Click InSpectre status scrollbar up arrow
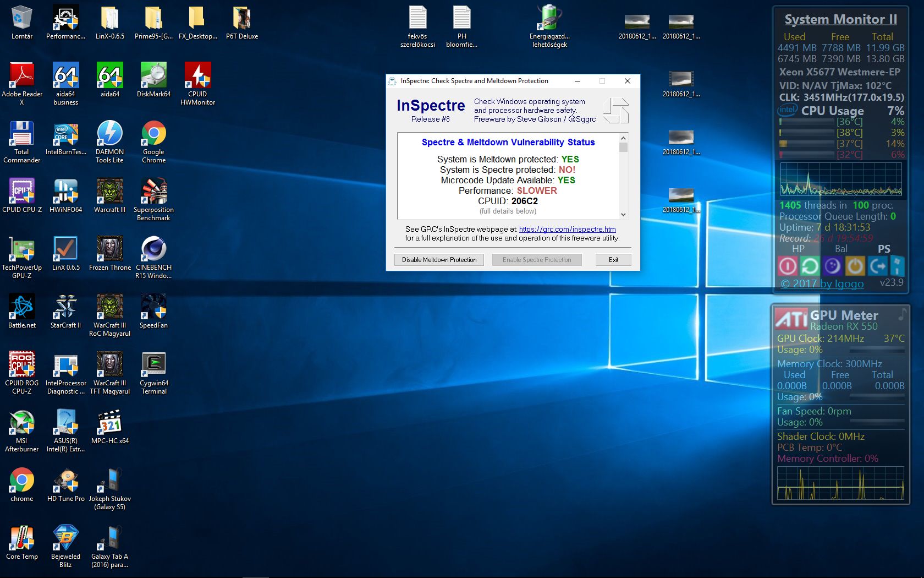 coord(623,138)
